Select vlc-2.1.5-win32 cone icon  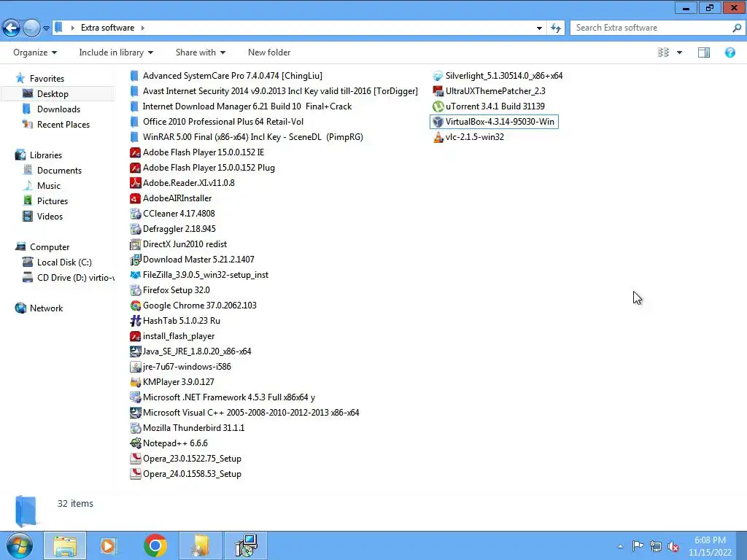click(x=438, y=137)
